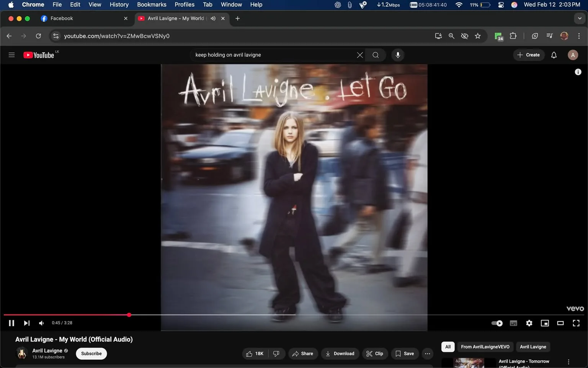Switch to miniplayer mode
The height and width of the screenshot is (368, 588).
545,323
